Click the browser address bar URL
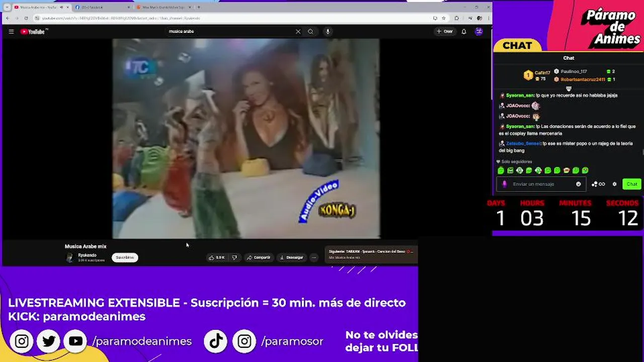This screenshot has width=644, height=362. [x=121, y=18]
